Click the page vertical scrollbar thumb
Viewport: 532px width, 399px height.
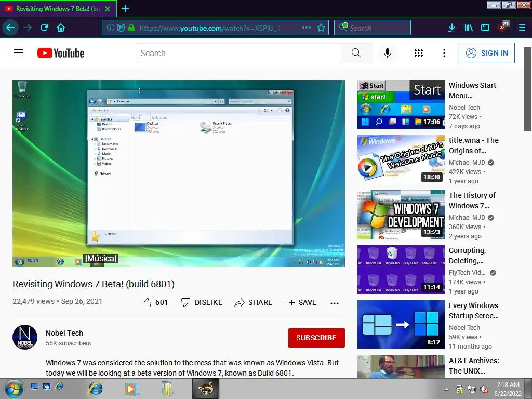tap(527, 89)
